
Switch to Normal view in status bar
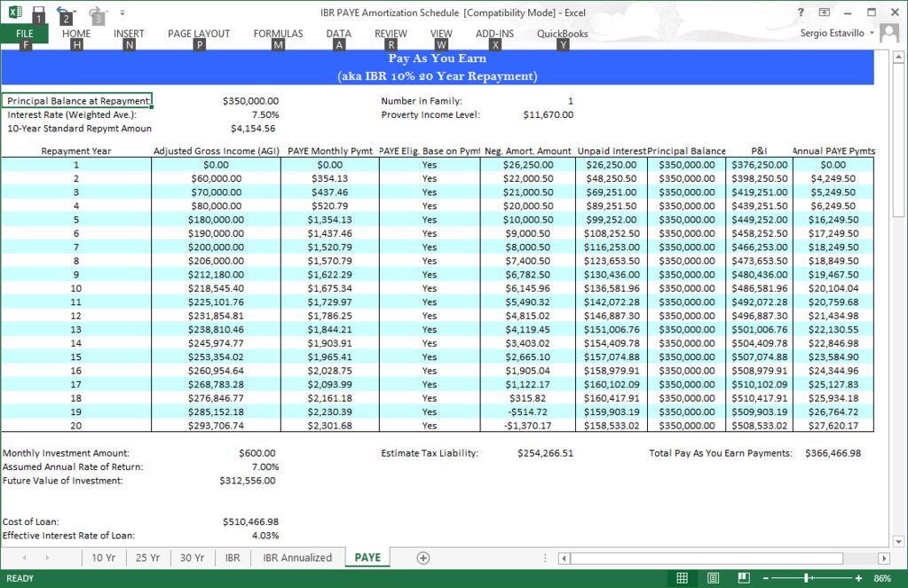(x=682, y=578)
